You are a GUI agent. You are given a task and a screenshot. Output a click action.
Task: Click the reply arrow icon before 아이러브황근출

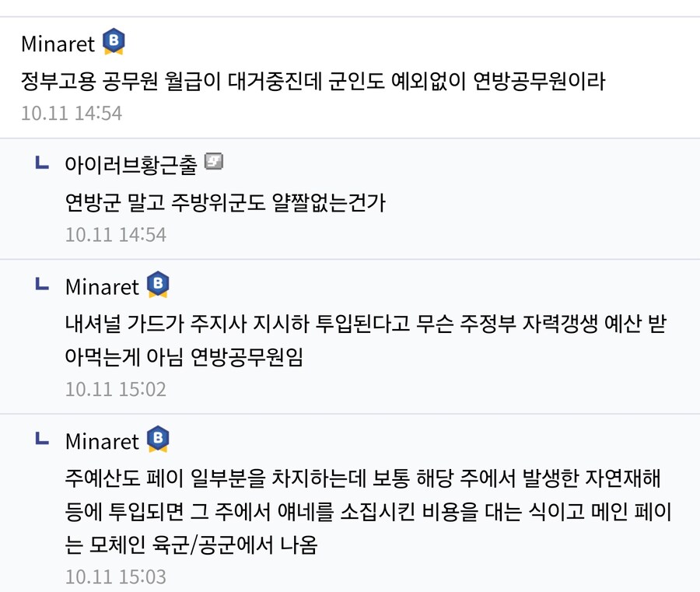[42, 163]
